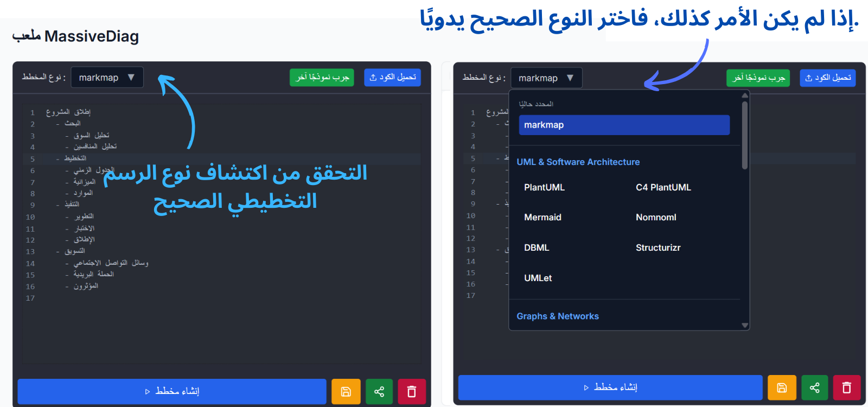The height and width of the screenshot is (407, 868).
Task: Click the MassiveDiag playground title
Action: (75, 36)
